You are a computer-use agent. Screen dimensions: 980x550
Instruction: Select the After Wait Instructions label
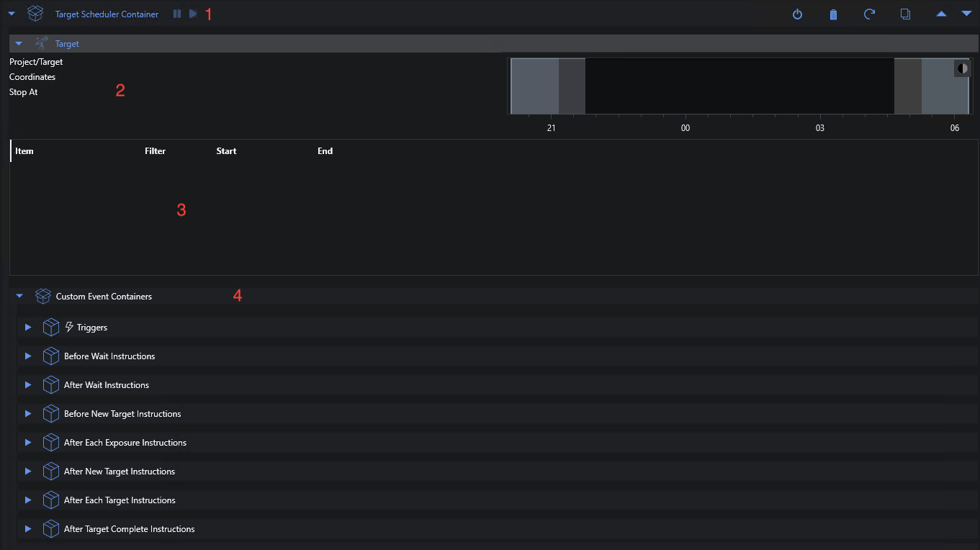click(x=107, y=385)
